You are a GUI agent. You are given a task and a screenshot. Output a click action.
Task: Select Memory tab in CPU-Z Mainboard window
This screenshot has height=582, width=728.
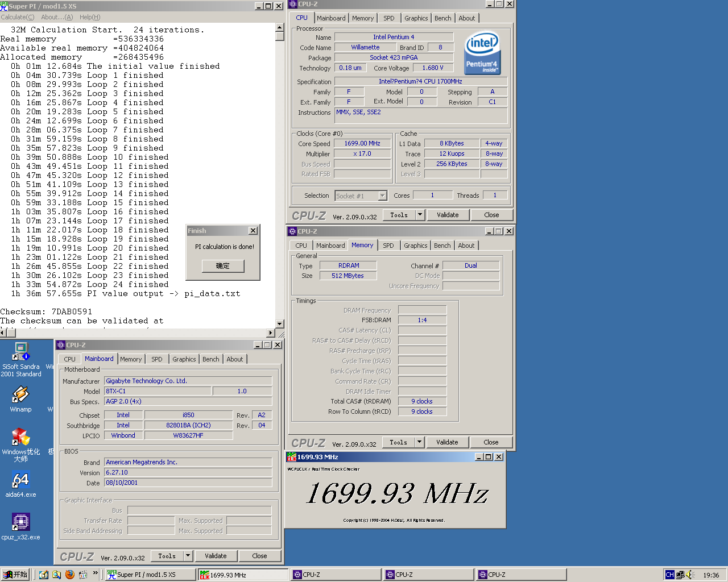tap(131, 359)
